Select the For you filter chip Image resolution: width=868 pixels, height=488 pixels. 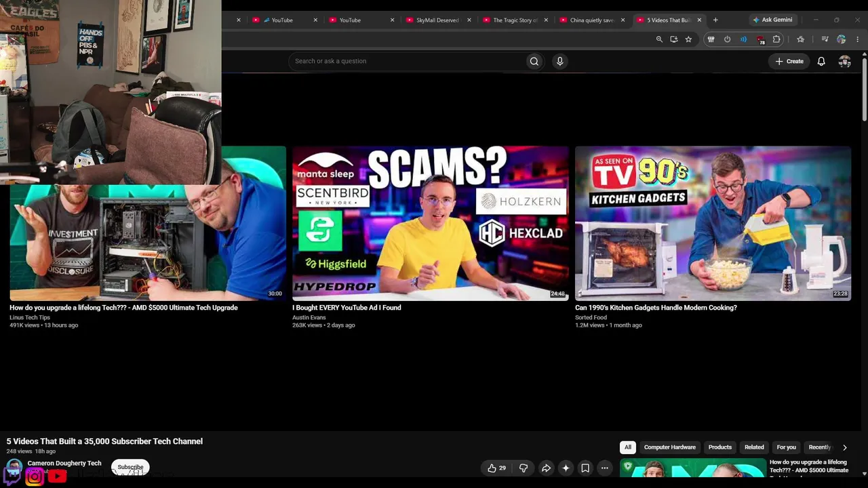[786, 447]
